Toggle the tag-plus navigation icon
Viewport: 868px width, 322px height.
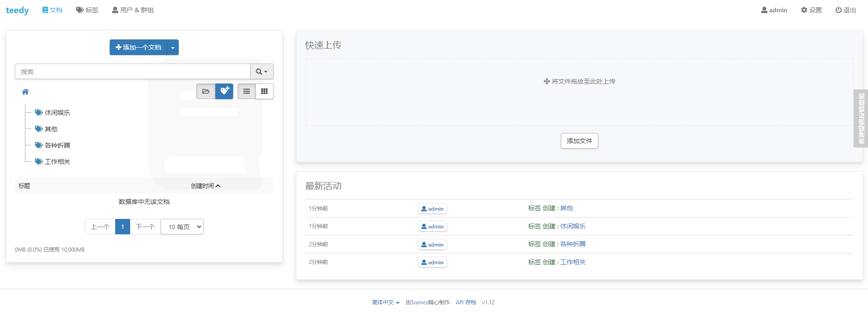224,91
